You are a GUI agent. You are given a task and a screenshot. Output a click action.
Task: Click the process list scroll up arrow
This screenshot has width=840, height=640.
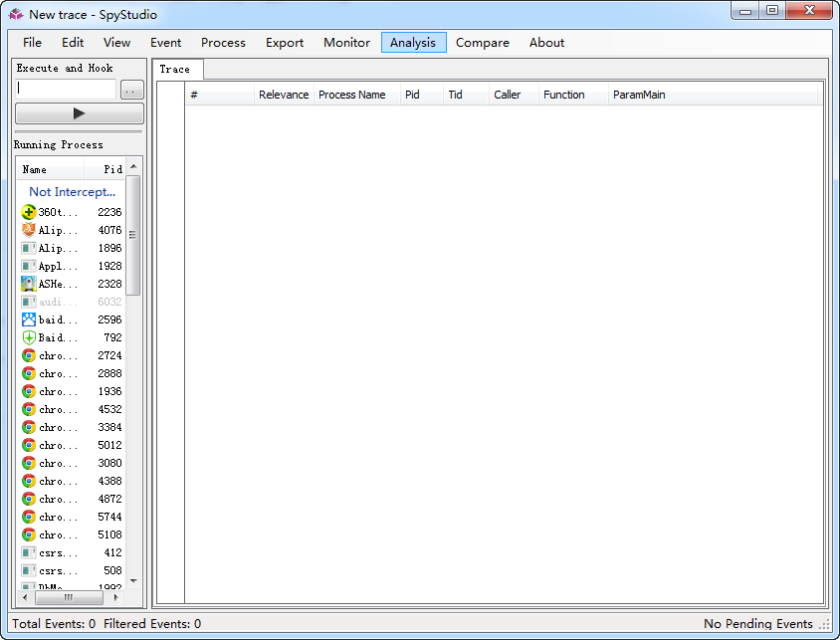pos(134,166)
